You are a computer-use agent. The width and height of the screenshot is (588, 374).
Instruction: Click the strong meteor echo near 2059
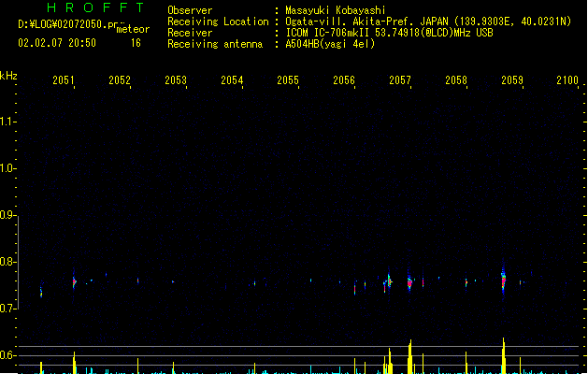(503, 280)
